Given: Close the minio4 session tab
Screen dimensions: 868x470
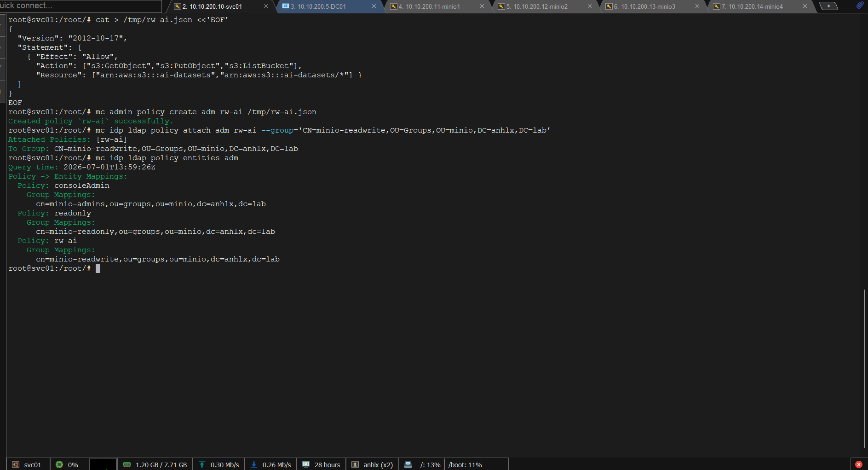Looking at the screenshot, I should point(805,6).
